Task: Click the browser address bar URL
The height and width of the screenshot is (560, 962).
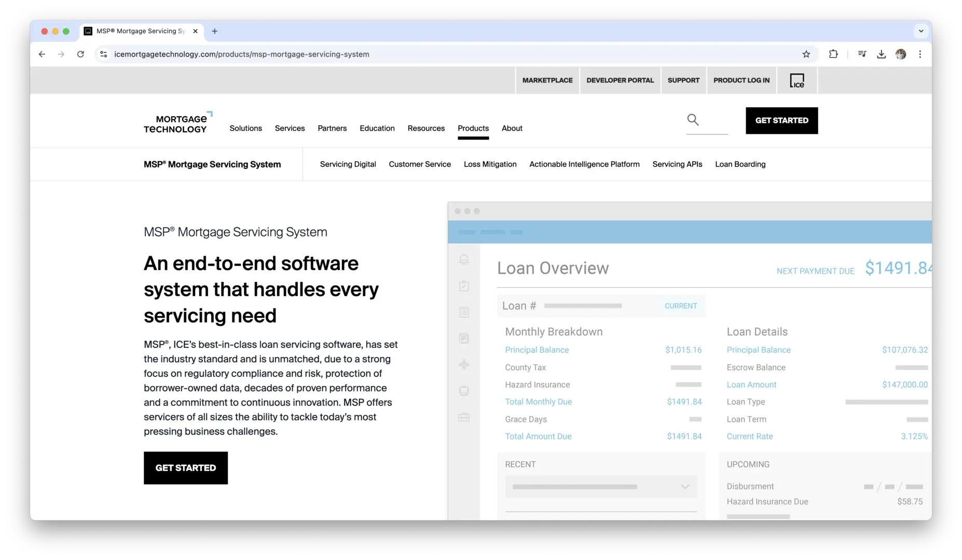Action: 241,54
